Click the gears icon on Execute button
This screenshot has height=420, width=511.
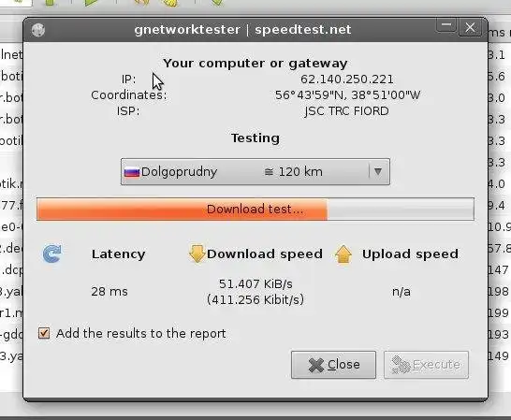coord(401,365)
